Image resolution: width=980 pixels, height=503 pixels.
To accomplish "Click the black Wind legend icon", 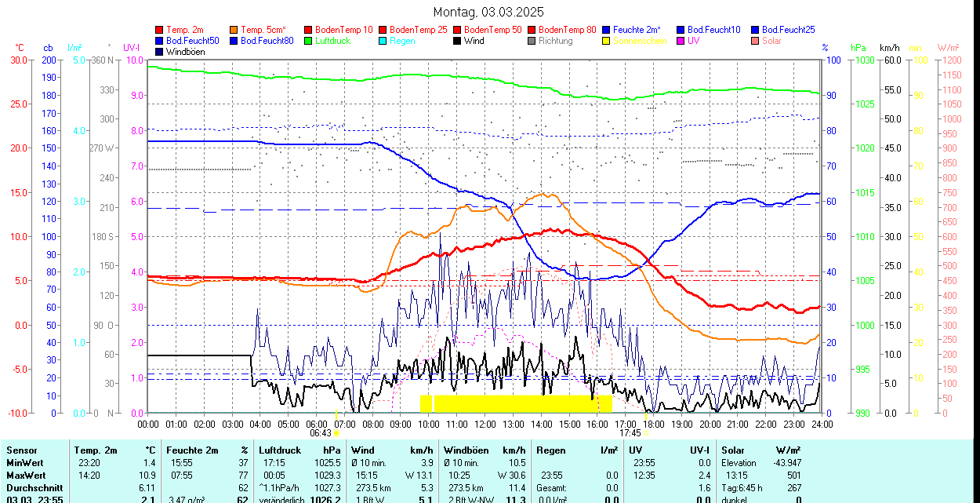I will 458,41.
